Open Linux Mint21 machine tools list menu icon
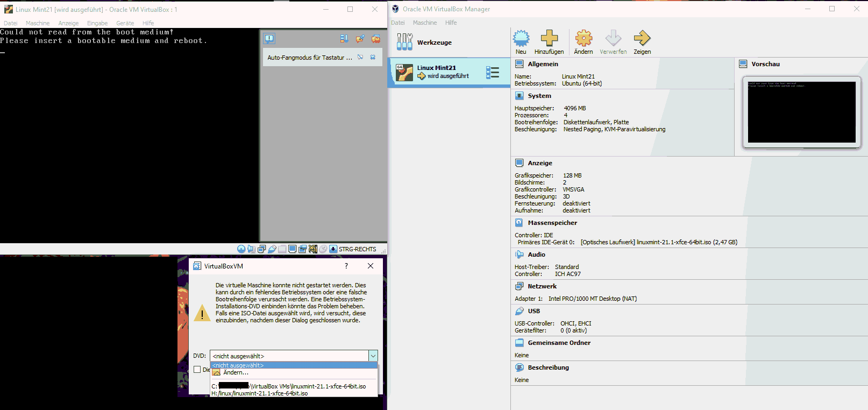 point(493,72)
